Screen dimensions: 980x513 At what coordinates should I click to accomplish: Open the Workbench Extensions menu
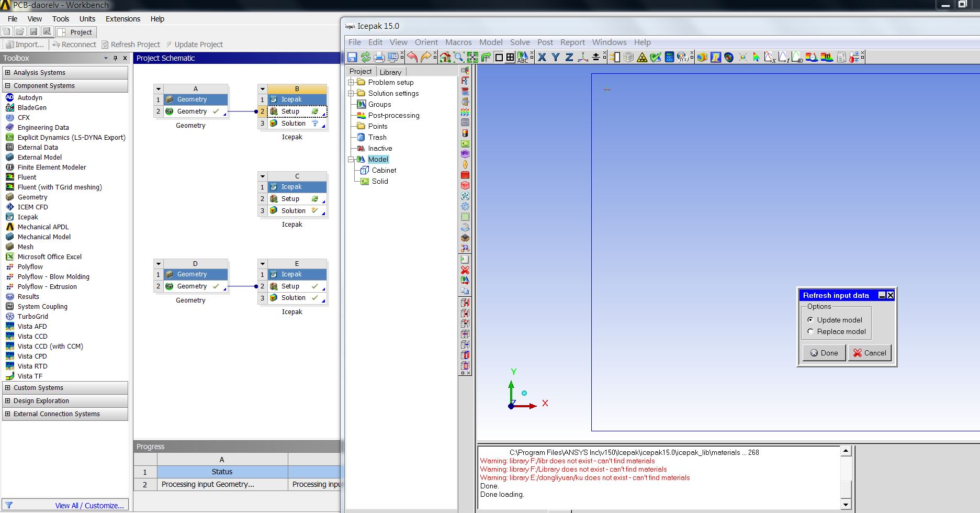click(123, 19)
